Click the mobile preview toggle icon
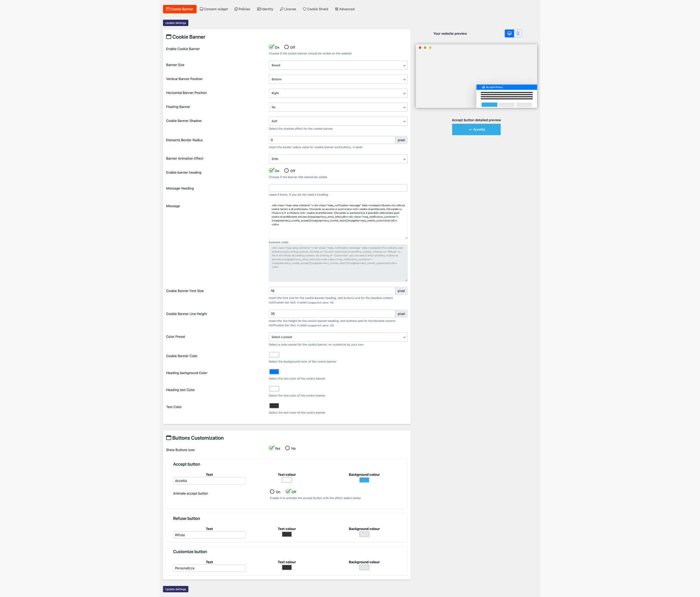Image resolution: width=700 pixels, height=597 pixels. (517, 33)
